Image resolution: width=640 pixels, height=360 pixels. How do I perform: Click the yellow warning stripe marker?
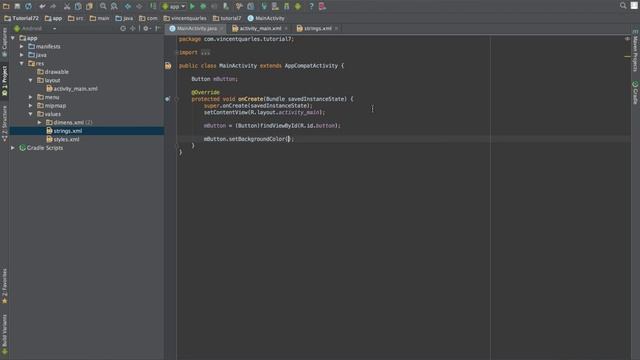(627, 56)
